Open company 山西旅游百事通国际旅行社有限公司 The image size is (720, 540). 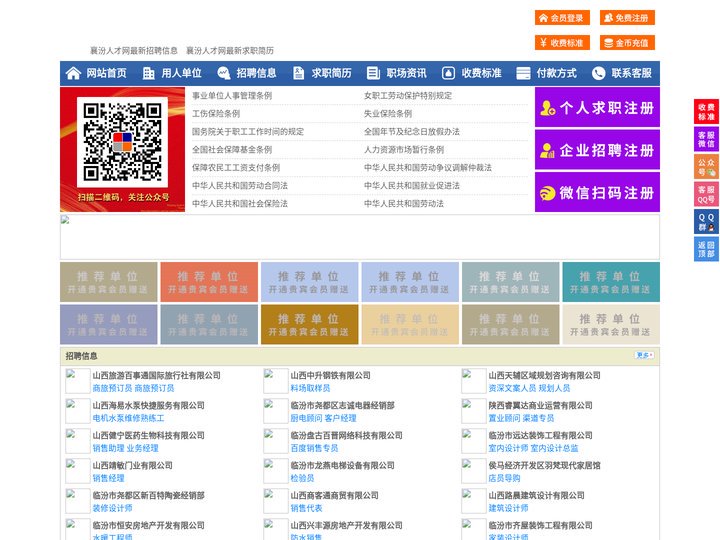click(157, 375)
